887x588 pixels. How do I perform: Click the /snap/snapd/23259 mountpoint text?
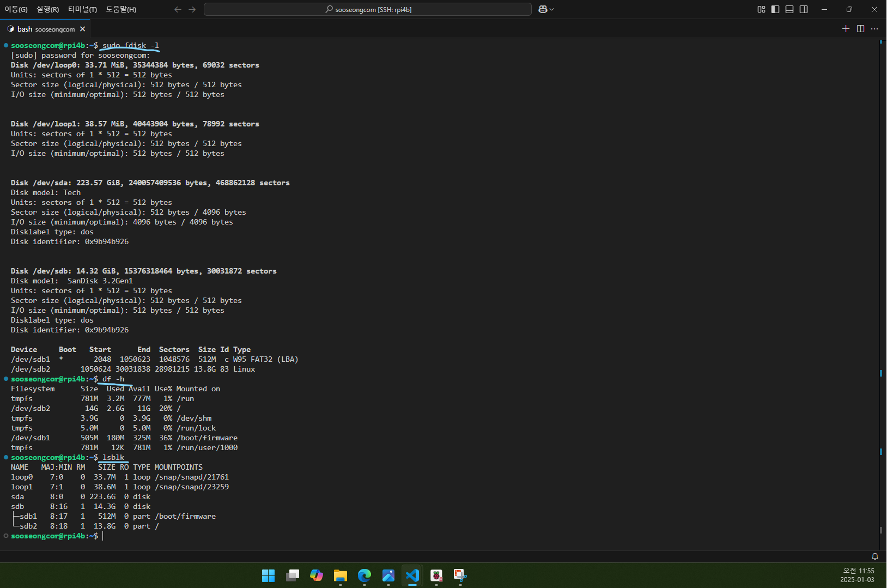(192, 487)
